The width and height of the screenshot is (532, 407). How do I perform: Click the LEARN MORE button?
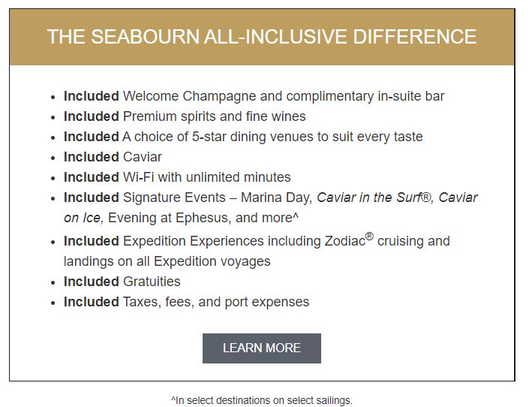[x=262, y=348]
